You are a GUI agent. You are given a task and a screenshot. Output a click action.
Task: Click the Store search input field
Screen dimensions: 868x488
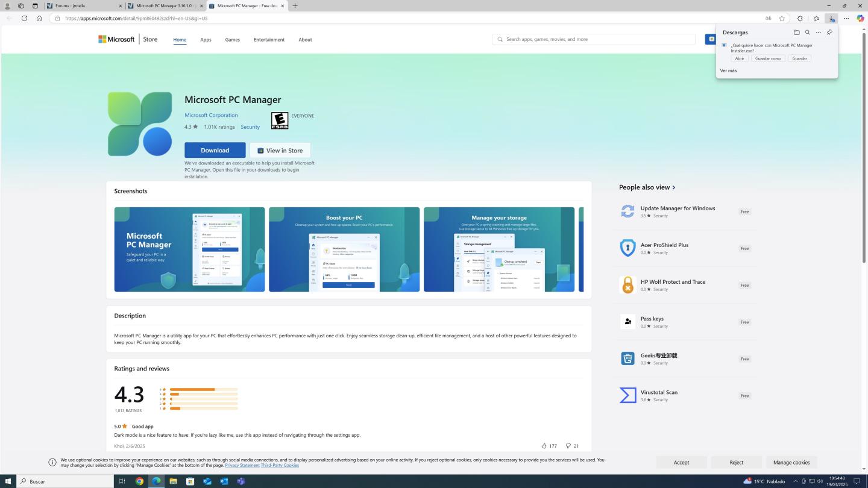[x=597, y=39]
